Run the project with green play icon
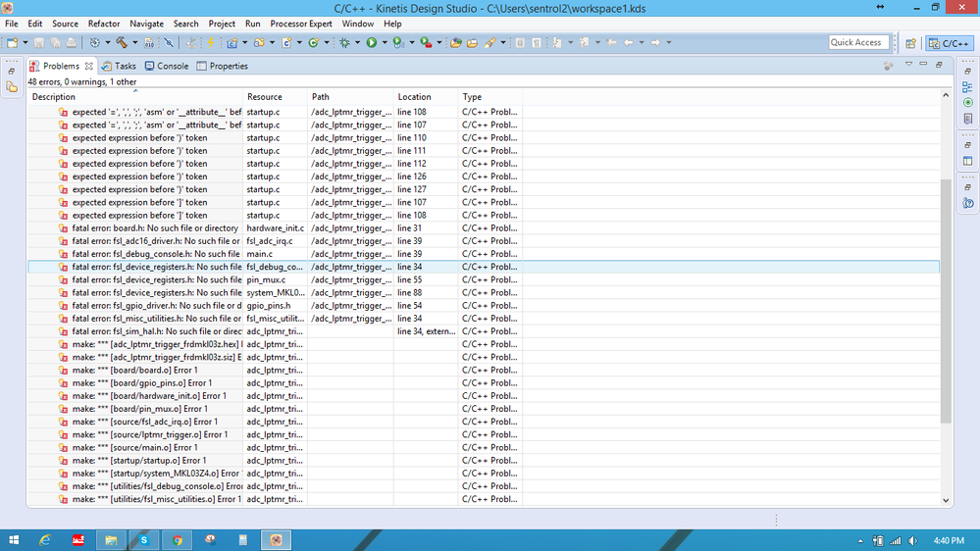Screen dimensions: 980x551 click(x=372, y=42)
